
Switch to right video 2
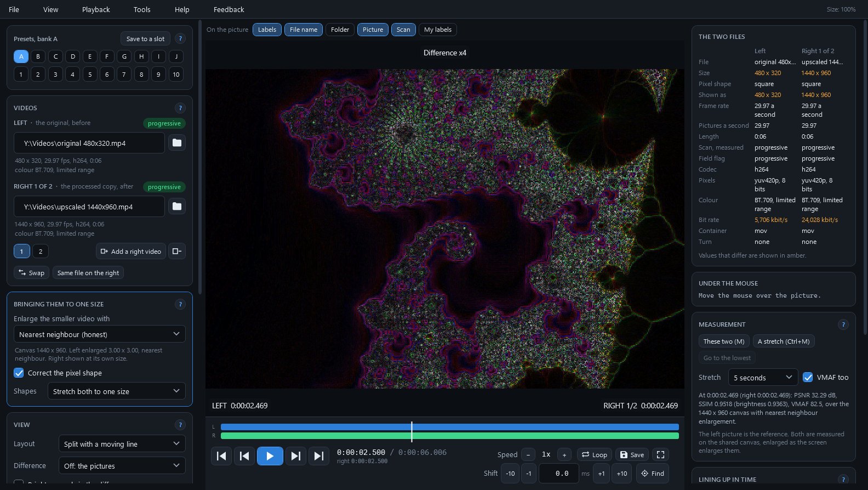[x=41, y=252]
